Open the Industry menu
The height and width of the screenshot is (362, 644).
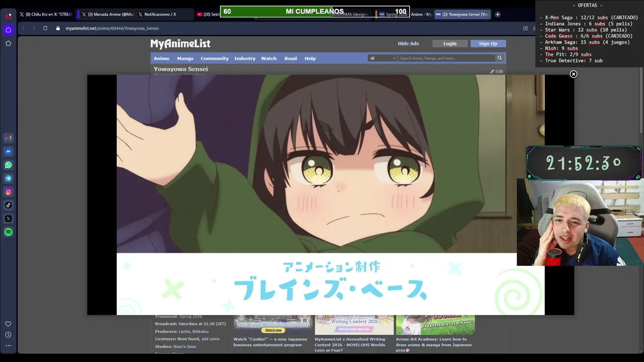click(x=245, y=58)
